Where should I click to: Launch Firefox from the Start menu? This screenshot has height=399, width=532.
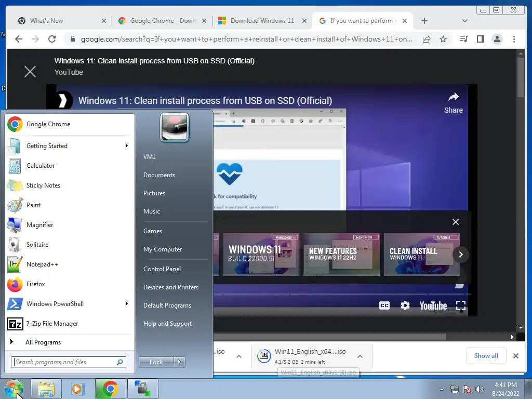point(70,284)
